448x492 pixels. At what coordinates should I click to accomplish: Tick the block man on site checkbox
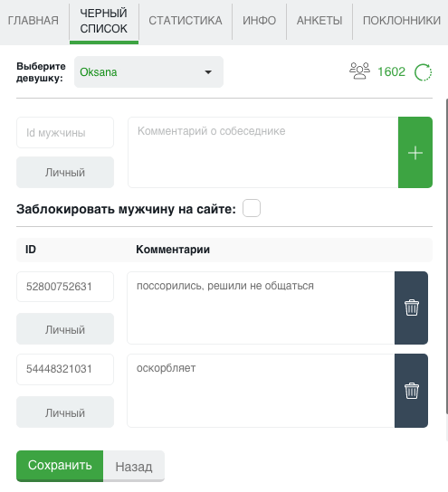[x=252, y=208]
